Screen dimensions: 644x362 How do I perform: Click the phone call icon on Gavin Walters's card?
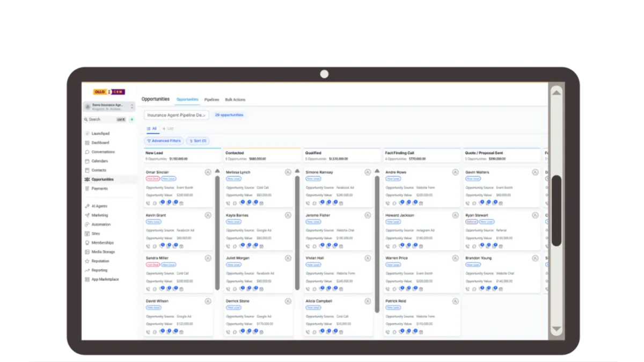click(468, 204)
